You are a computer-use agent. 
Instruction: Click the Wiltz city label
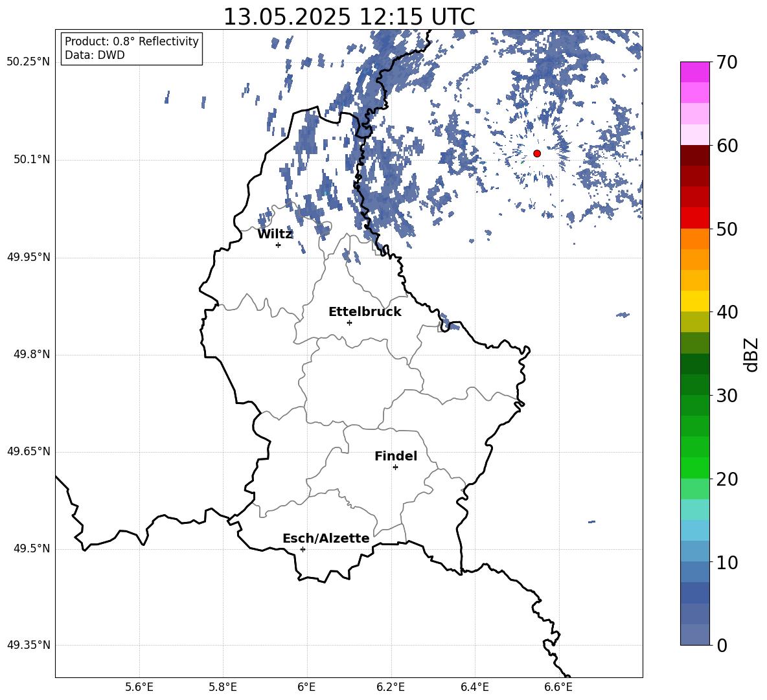tap(275, 234)
